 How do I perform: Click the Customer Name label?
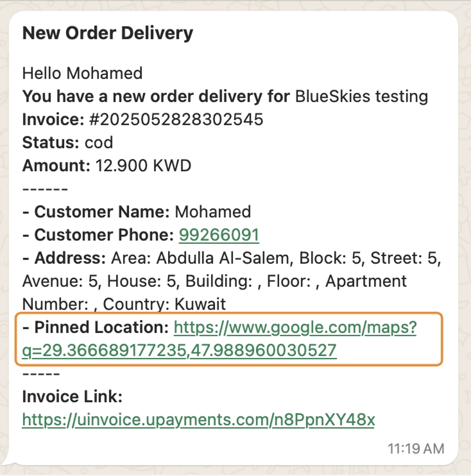pos(102,212)
